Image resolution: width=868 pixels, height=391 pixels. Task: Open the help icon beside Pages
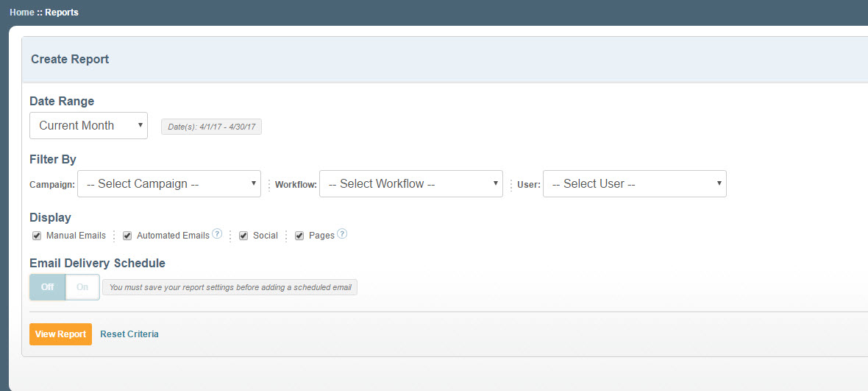coord(342,233)
